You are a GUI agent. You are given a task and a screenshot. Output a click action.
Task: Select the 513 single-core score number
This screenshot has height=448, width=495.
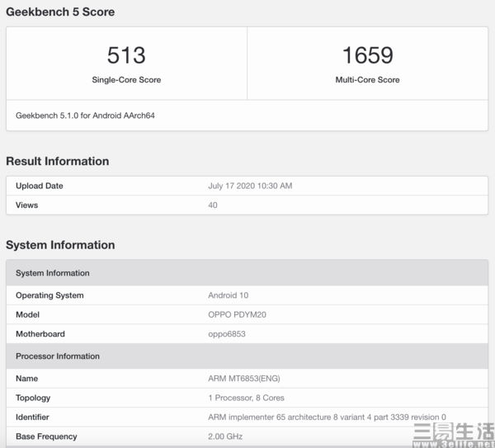click(x=126, y=56)
